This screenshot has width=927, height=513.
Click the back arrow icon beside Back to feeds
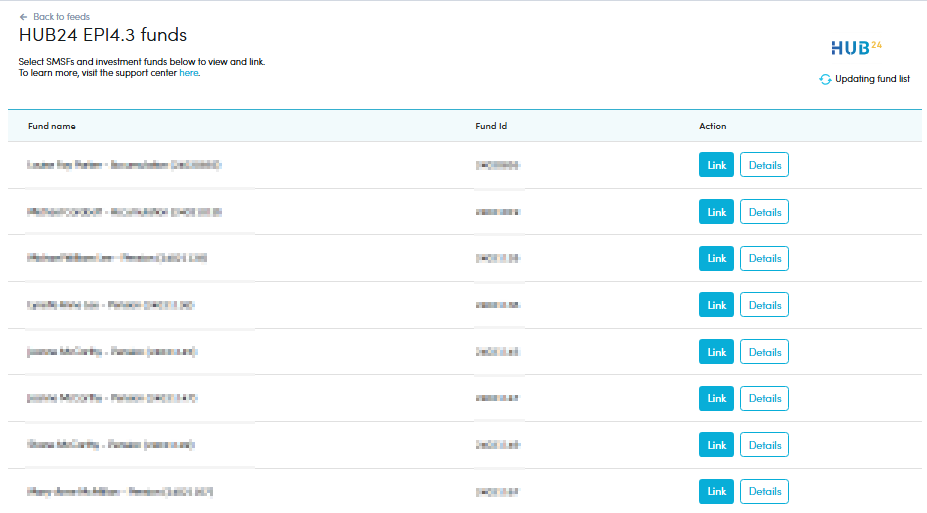(x=23, y=17)
